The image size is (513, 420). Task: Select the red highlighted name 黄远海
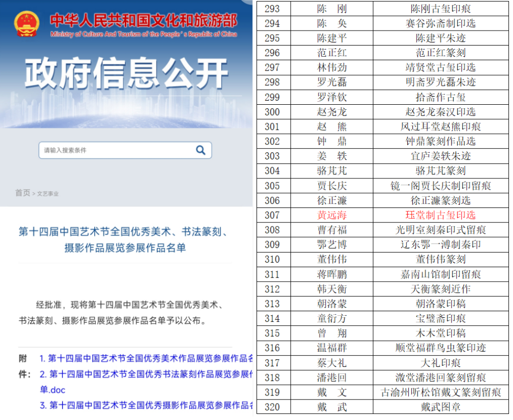pos(332,216)
